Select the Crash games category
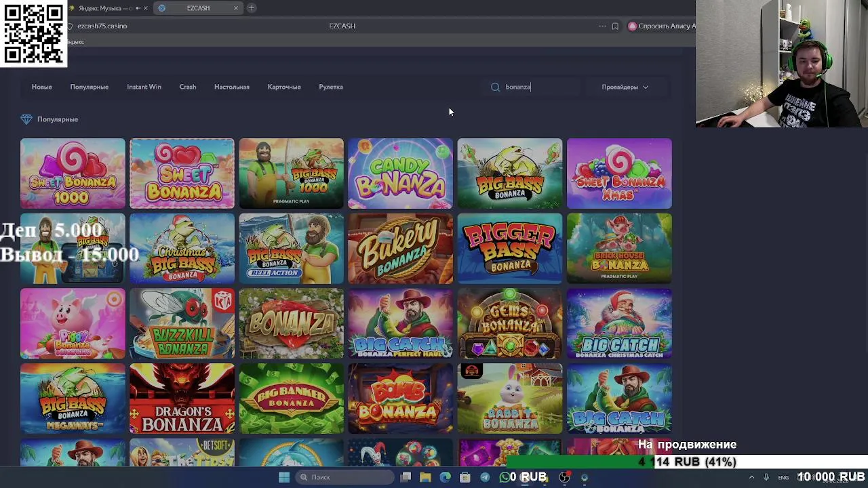Image resolution: width=868 pixels, height=488 pixels. click(188, 87)
